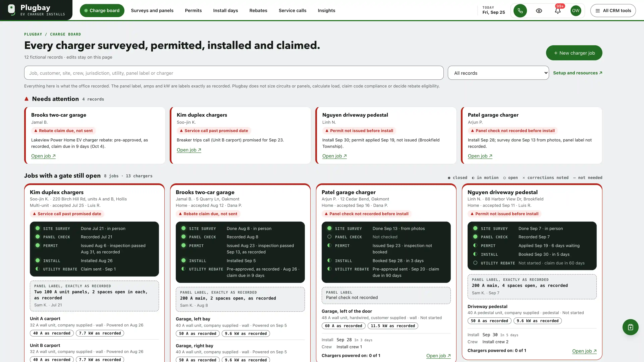Open floating clipboard button at bottom right
The height and width of the screenshot is (362, 644).
click(x=630, y=327)
